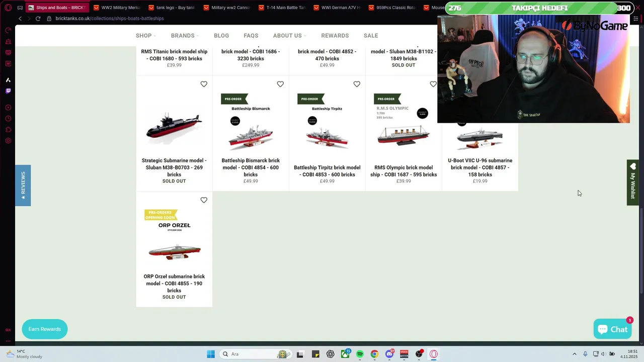Viewport: 644px width, 362px height.
Task: Open My Wishlist side tab
Action: tap(633, 183)
